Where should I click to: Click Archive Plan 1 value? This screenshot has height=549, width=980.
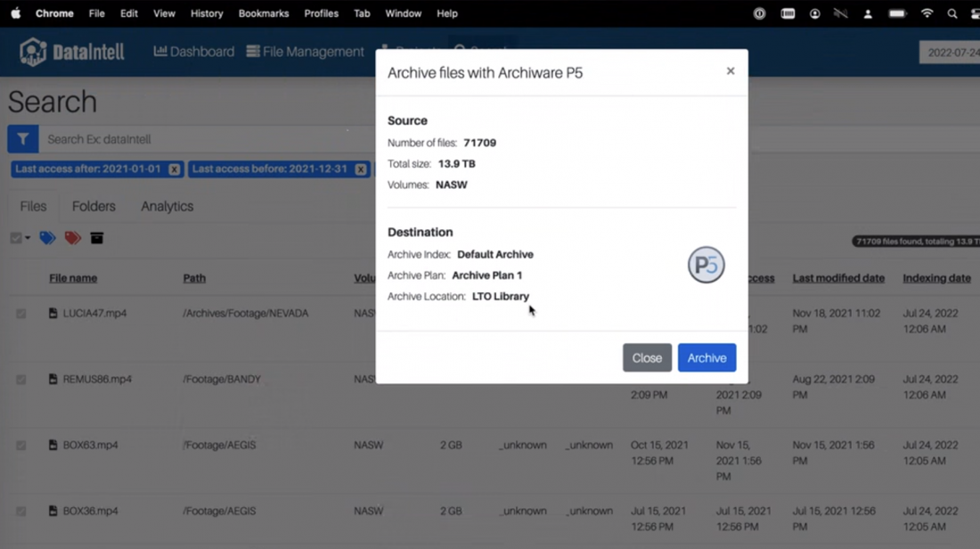(486, 275)
